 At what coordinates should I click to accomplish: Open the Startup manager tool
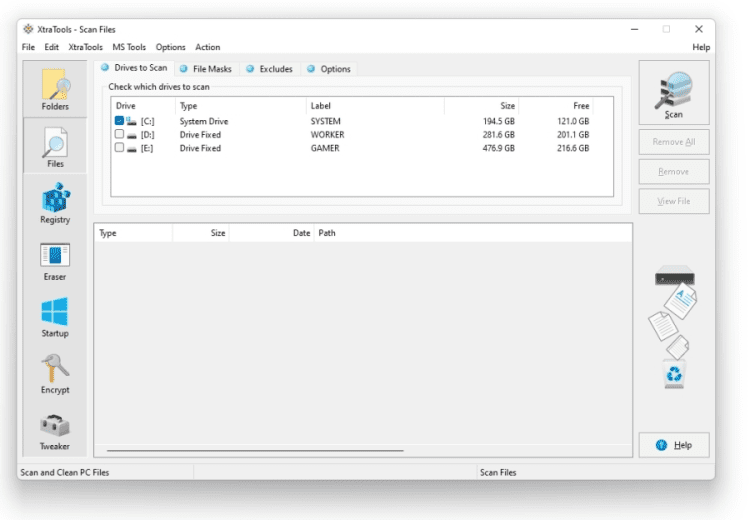[55, 318]
